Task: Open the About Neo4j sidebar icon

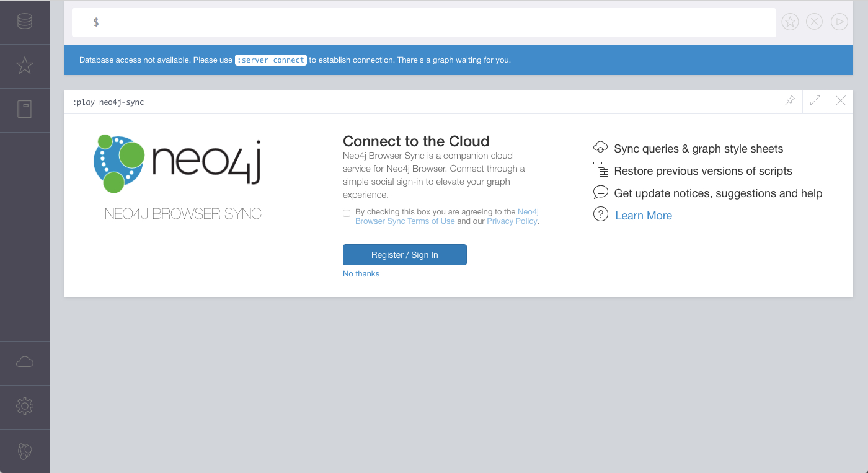Action: [x=25, y=451]
